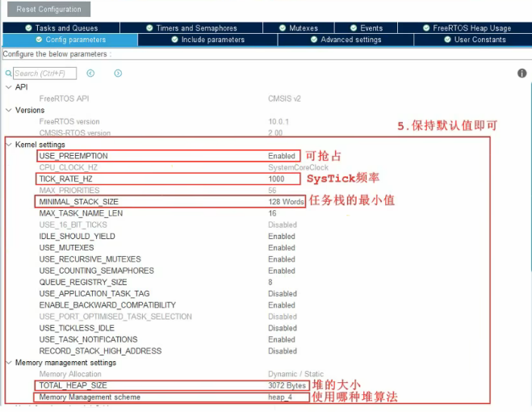Collapse the Versions section
532x412 pixels.
coord(9,110)
